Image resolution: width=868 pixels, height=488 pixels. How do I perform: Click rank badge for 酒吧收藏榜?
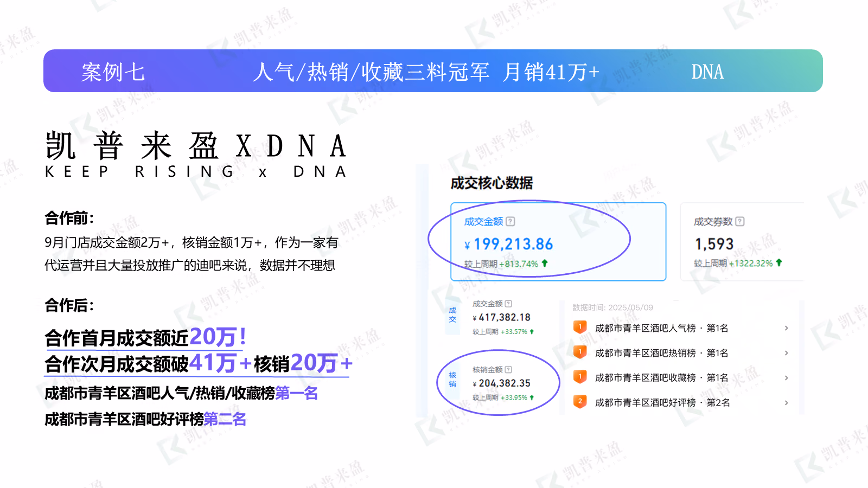580,377
